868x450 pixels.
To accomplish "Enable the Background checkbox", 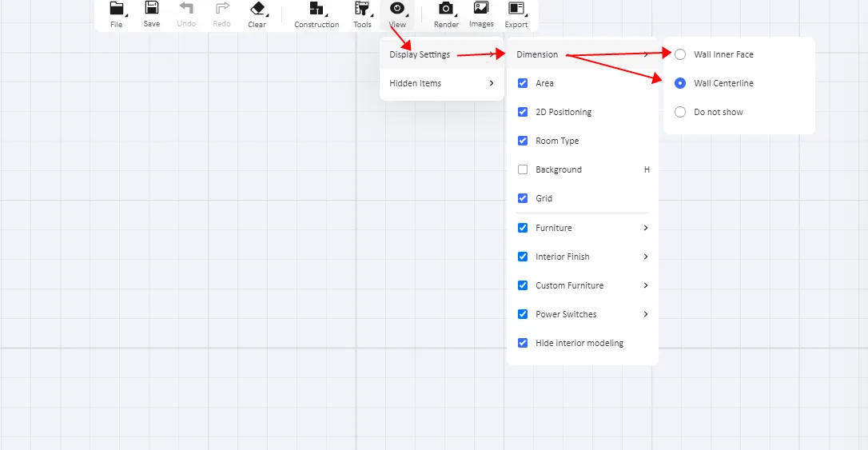I will 523,169.
